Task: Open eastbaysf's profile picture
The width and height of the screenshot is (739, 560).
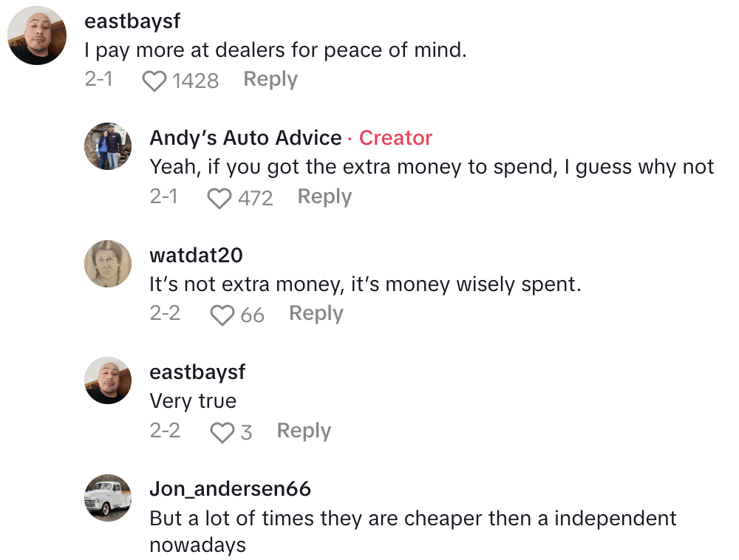Action: (36, 35)
